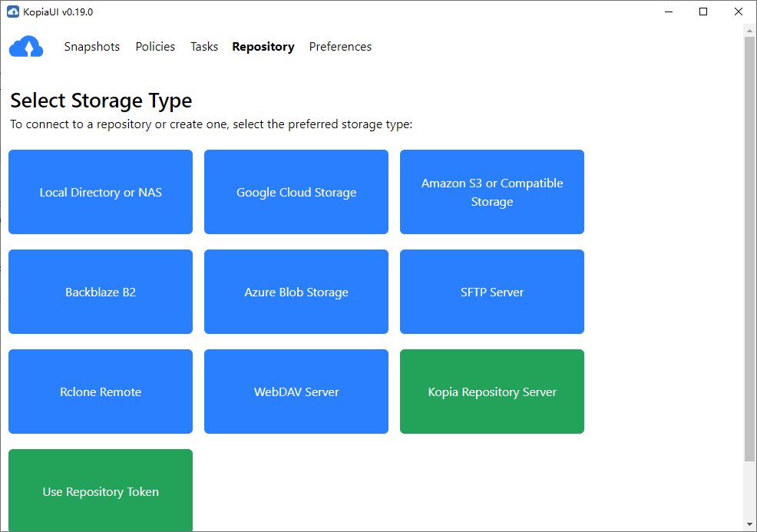Choose Backblaze B2 storage type
Viewport: 757px width, 532px height.
pyautogui.click(x=101, y=292)
